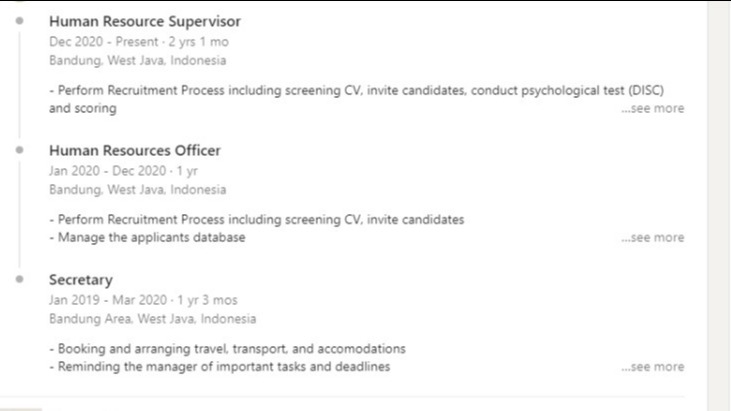Expand see more for Human Resources Officer
This screenshot has width=731, height=411.
[x=652, y=238]
